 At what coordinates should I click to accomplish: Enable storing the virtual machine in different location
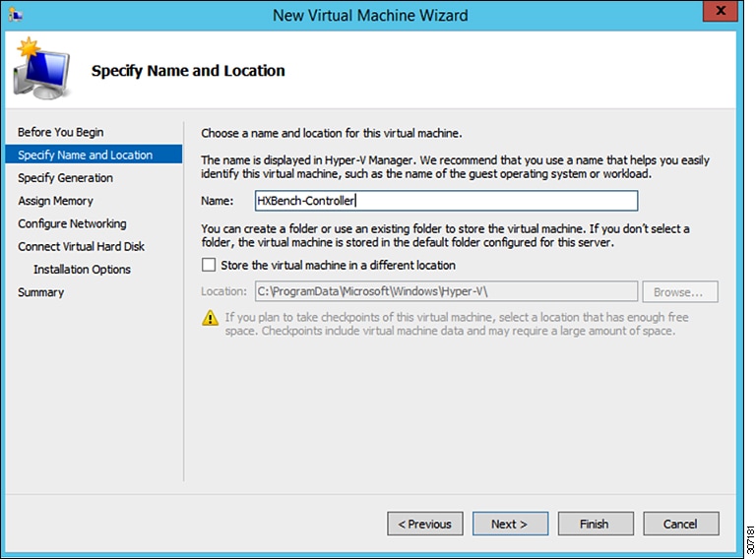point(209,265)
